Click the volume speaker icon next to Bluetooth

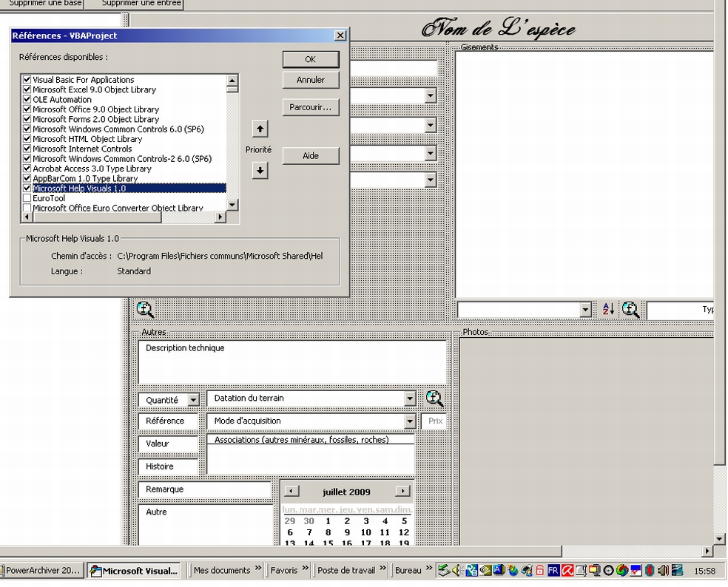tap(663, 570)
